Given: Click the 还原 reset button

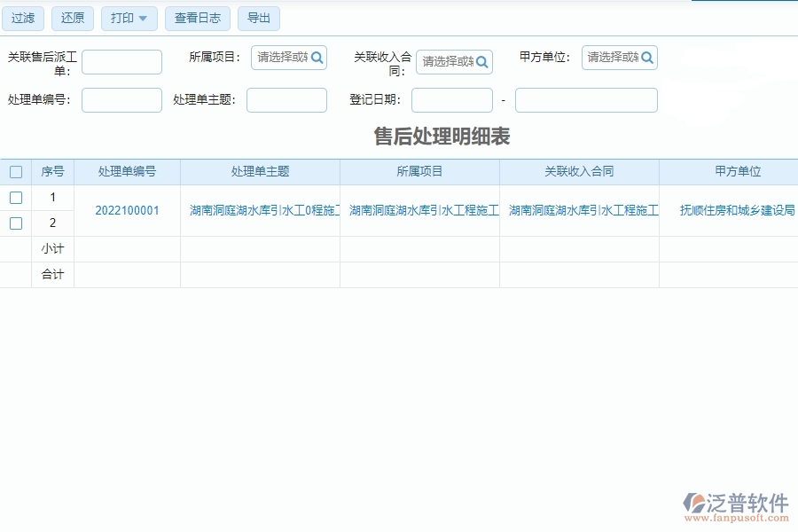Looking at the screenshot, I should [x=73, y=18].
